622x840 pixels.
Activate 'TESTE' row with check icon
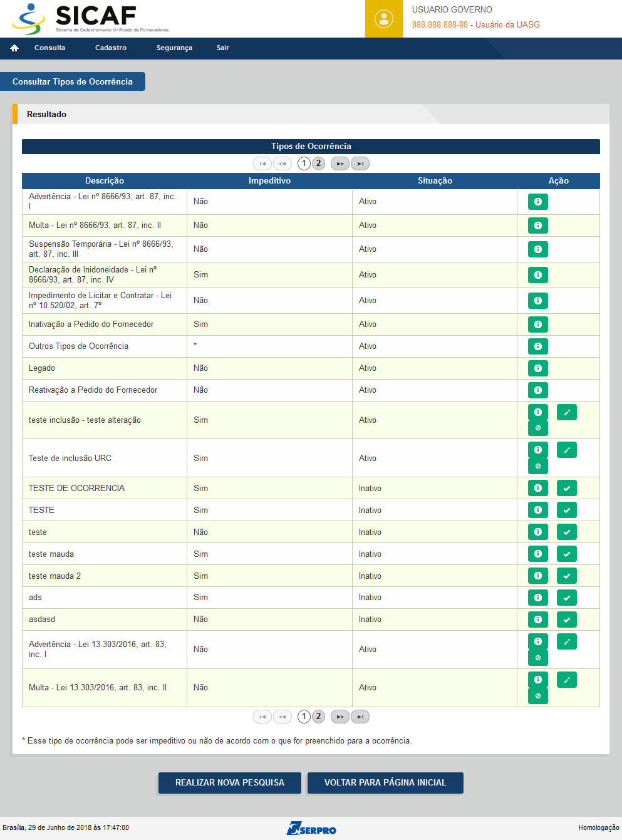point(567,510)
